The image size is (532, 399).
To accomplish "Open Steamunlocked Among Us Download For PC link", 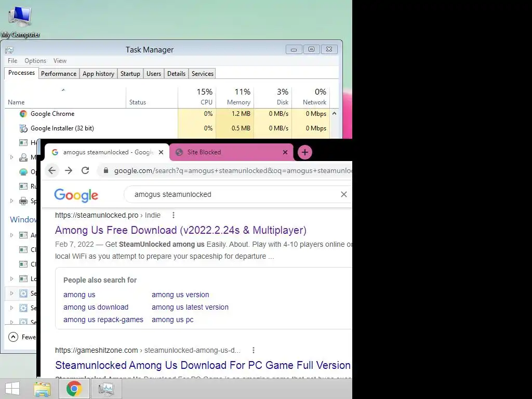I will 203,365.
